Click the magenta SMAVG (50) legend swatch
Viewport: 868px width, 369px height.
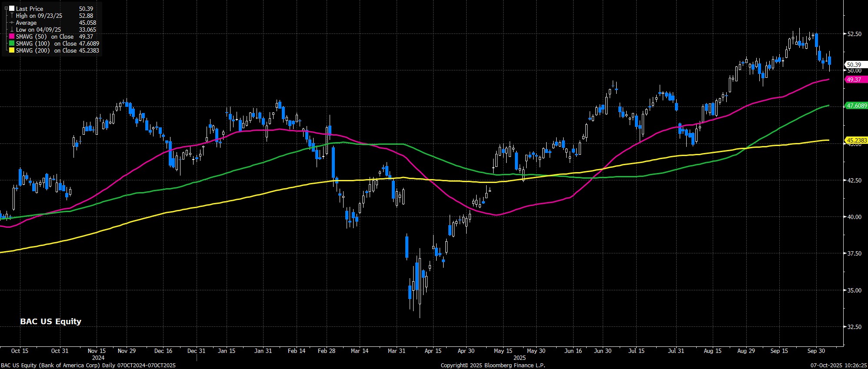12,37
